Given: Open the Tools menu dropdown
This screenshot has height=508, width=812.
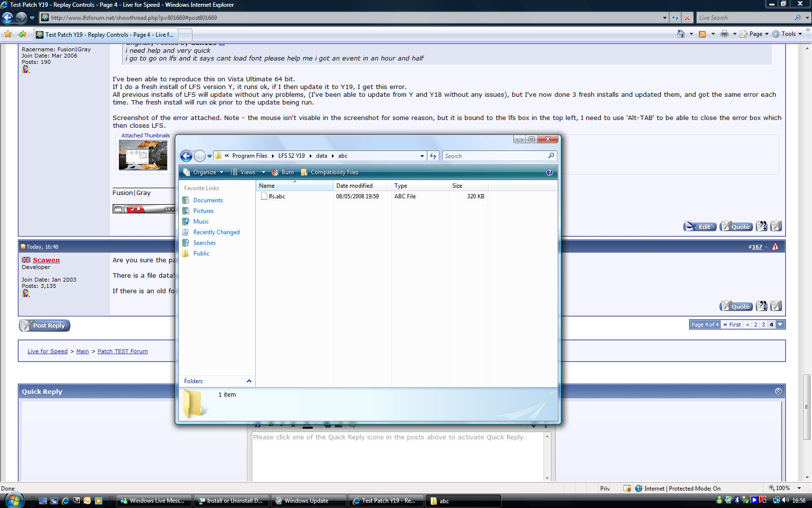Looking at the screenshot, I should [787, 34].
